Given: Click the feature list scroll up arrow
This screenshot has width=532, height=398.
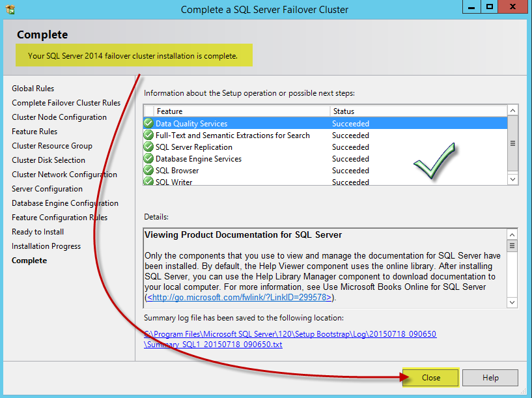Looking at the screenshot, I should (x=512, y=111).
